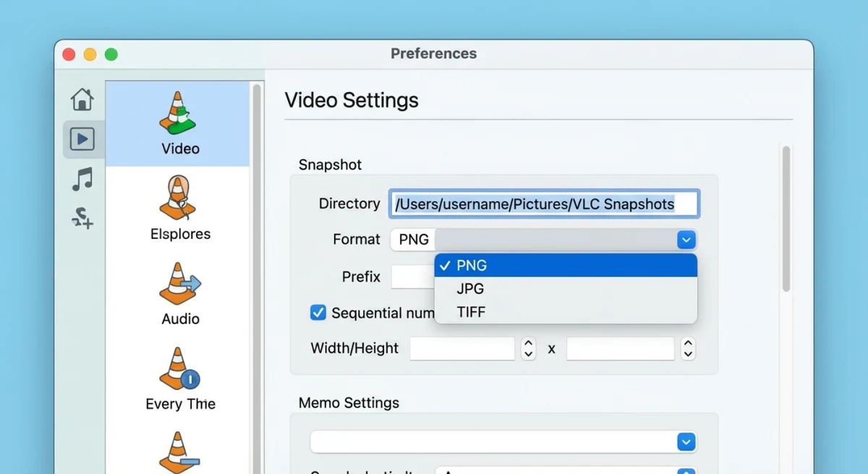This screenshot has width=868, height=474.
Task: Toggle the Sequential numbering checkbox
Action: [x=318, y=313]
